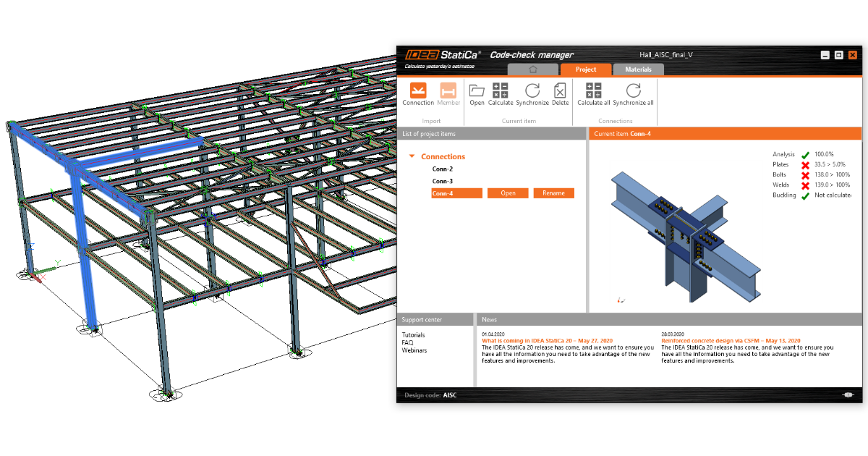Click the Bolts red cross status icon
868x456 pixels.
805,174
